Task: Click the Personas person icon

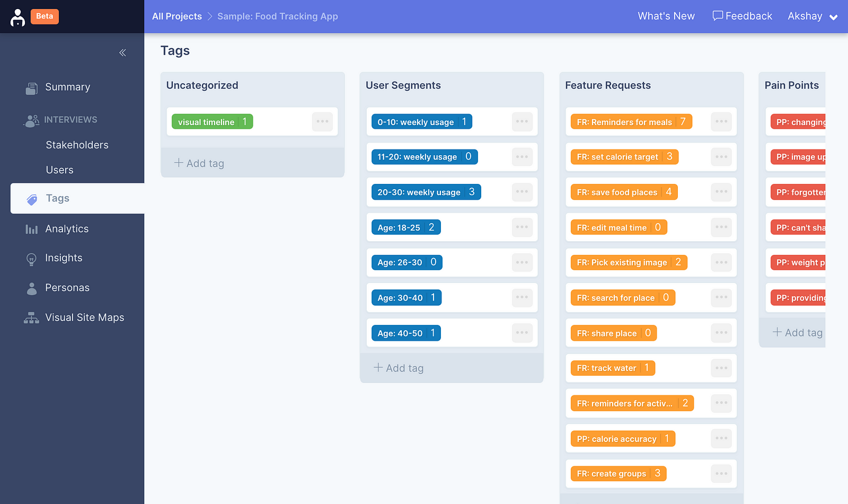Action: pyautogui.click(x=32, y=288)
